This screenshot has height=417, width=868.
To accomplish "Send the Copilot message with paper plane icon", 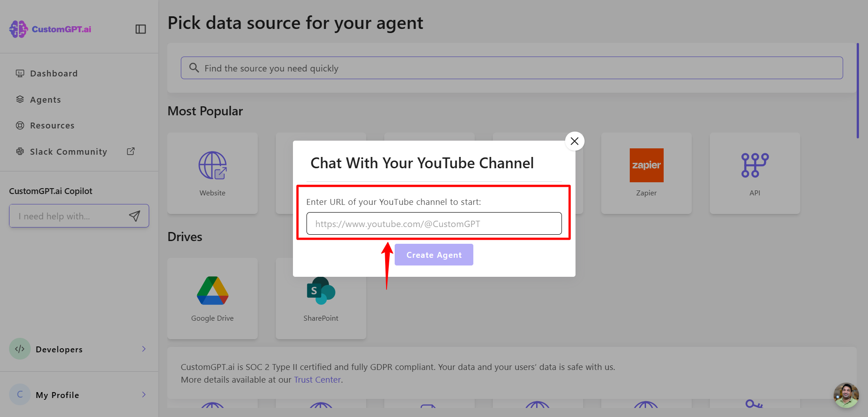I will pyautogui.click(x=134, y=216).
